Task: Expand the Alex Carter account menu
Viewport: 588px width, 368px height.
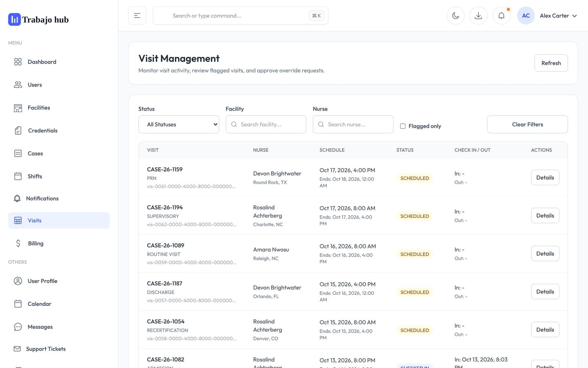Action: pos(558,15)
